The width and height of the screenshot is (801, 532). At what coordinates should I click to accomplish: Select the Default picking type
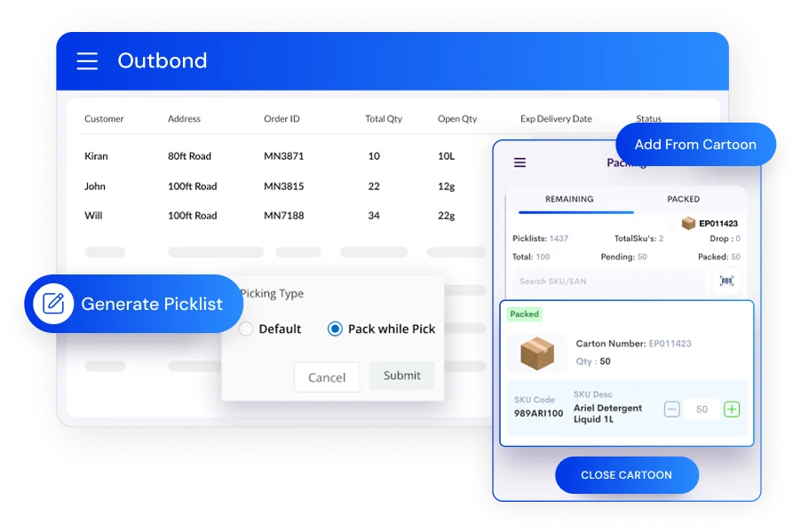click(247, 329)
